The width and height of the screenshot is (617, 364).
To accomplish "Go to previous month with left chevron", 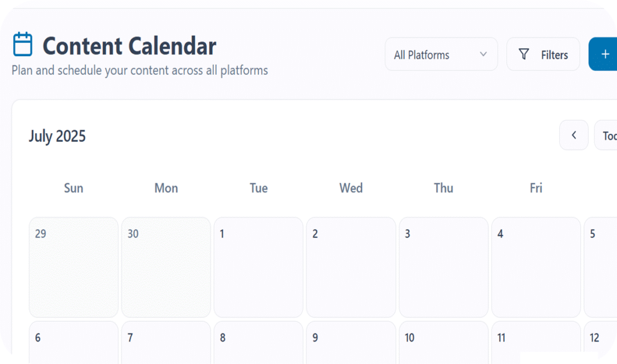I will [574, 135].
